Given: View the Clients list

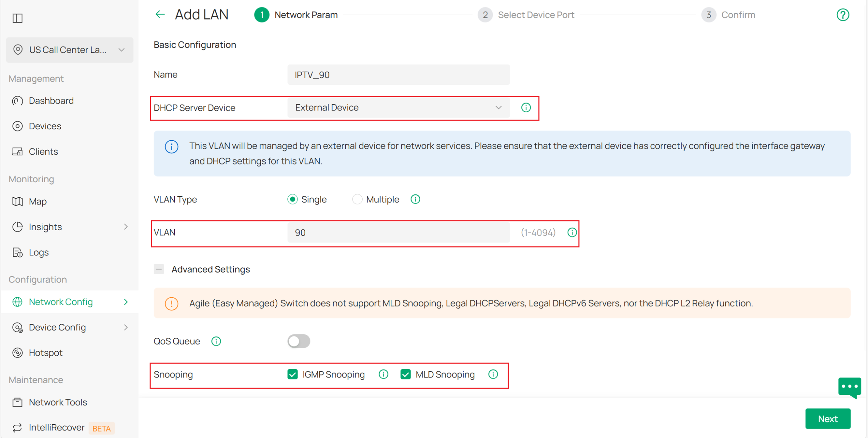Looking at the screenshot, I should [x=43, y=151].
